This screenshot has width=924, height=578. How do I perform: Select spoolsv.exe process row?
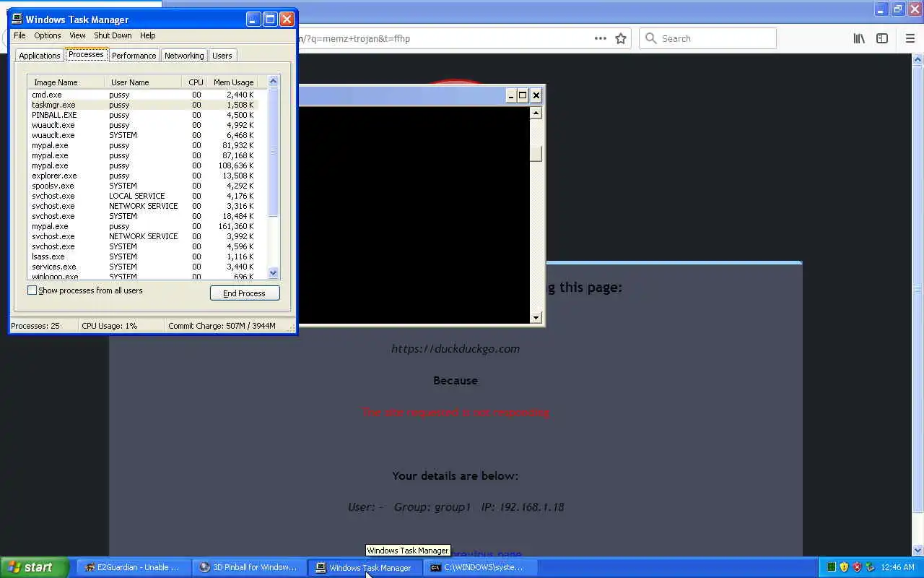click(x=143, y=186)
